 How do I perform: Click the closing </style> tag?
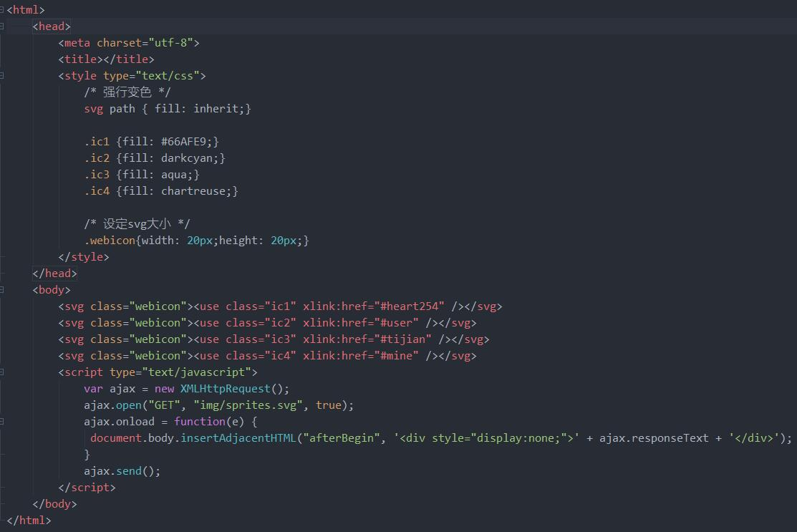tap(83, 256)
